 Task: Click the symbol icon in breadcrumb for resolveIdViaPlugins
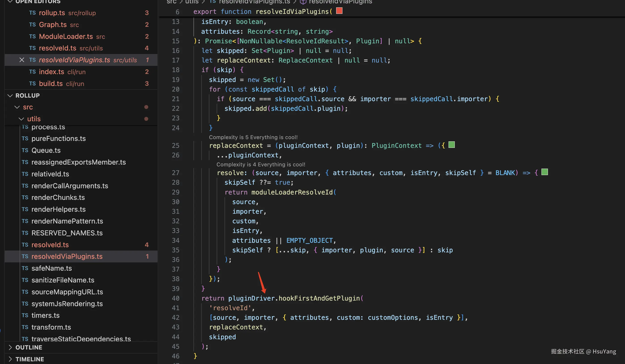click(303, 2)
